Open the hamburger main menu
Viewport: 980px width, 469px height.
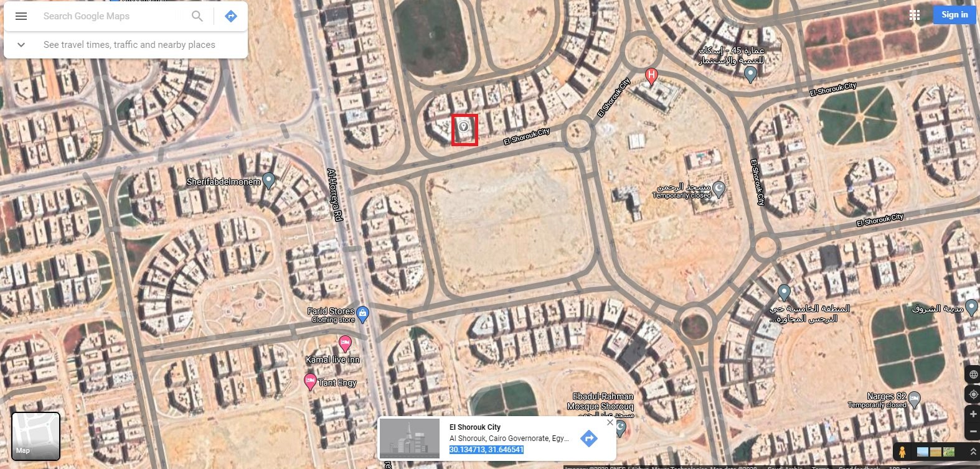tap(21, 16)
